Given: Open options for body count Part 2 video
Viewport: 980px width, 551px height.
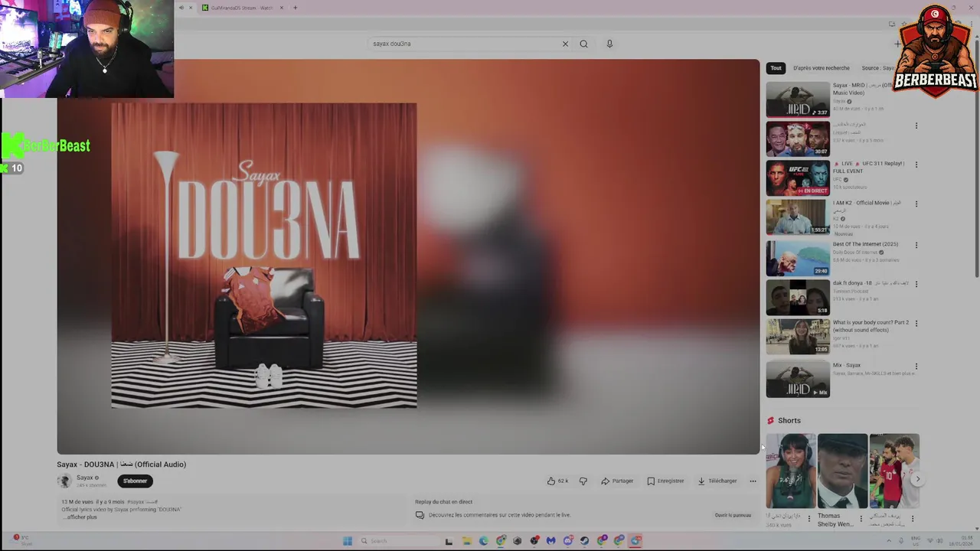Looking at the screenshot, I should [x=916, y=324].
